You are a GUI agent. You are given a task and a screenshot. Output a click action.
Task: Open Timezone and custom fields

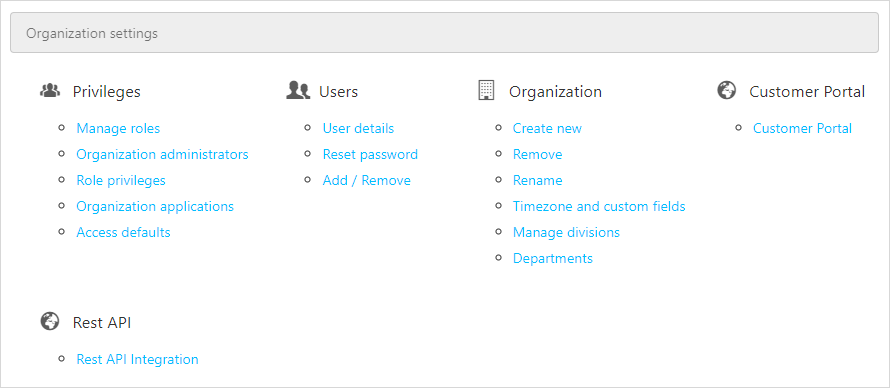599,206
